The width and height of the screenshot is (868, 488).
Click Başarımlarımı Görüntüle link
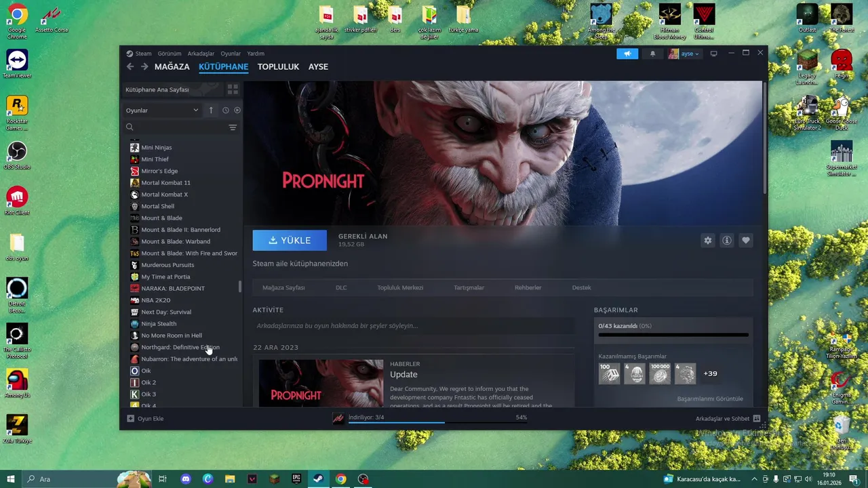(x=710, y=399)
